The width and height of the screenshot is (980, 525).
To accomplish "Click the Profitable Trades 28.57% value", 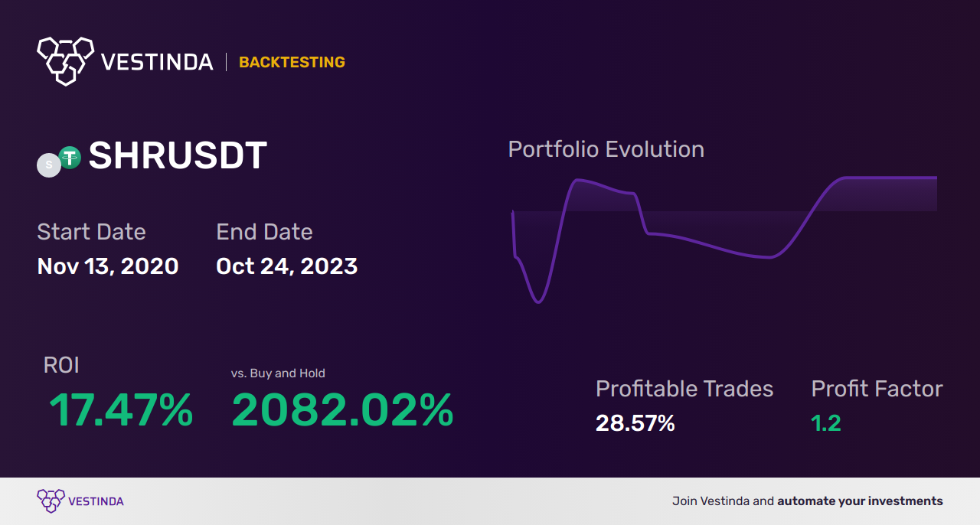I will [x=635, y=423].
